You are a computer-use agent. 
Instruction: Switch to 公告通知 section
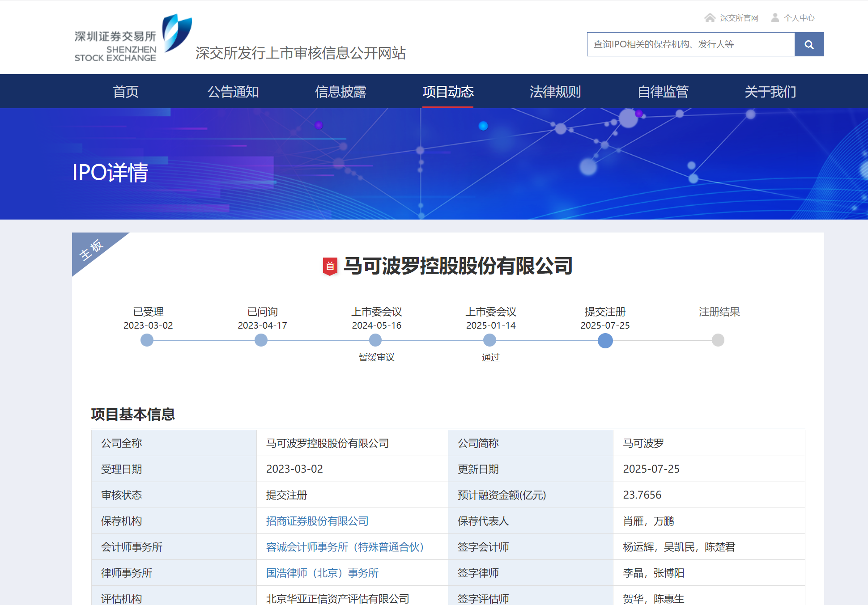pos(233,91)
